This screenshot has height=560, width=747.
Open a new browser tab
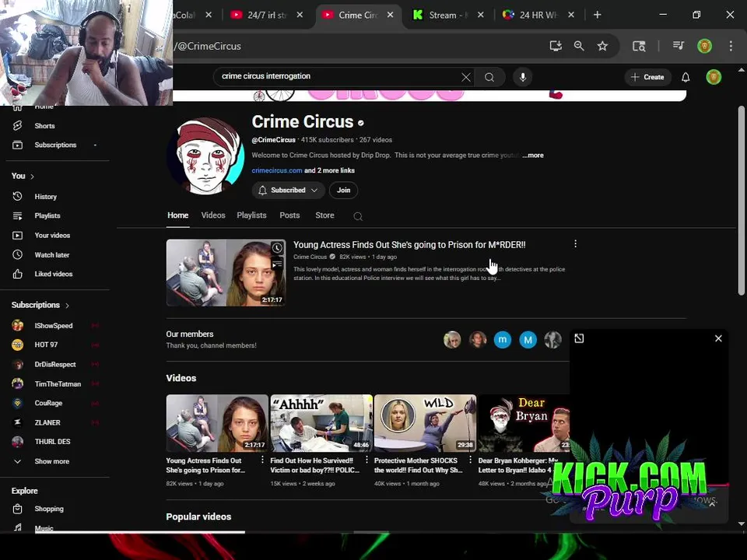point(597,16)
